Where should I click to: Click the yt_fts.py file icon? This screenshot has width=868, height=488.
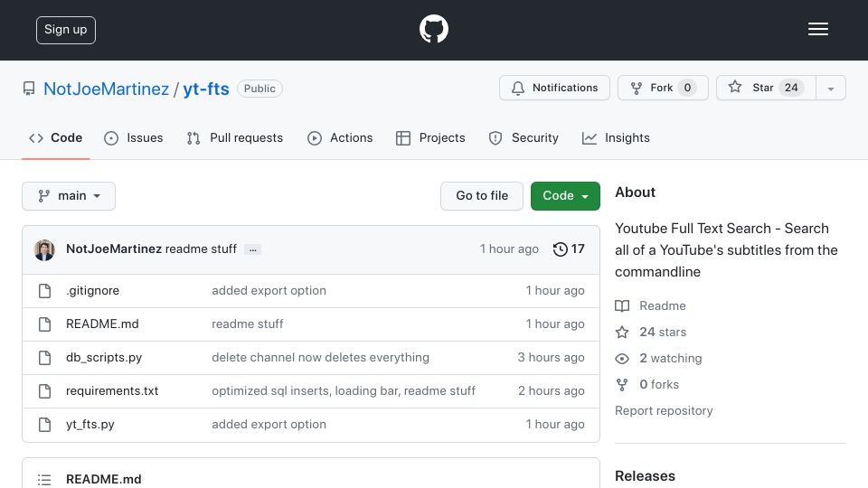(x=45, y=425)
